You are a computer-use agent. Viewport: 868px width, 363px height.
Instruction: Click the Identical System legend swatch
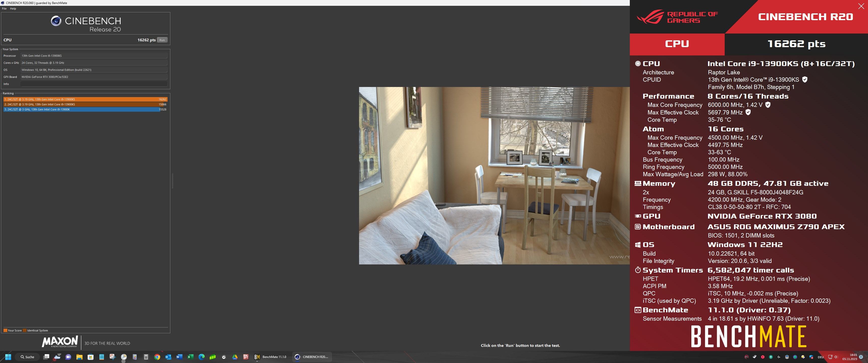pyautogui.click(x=24, y=330)
